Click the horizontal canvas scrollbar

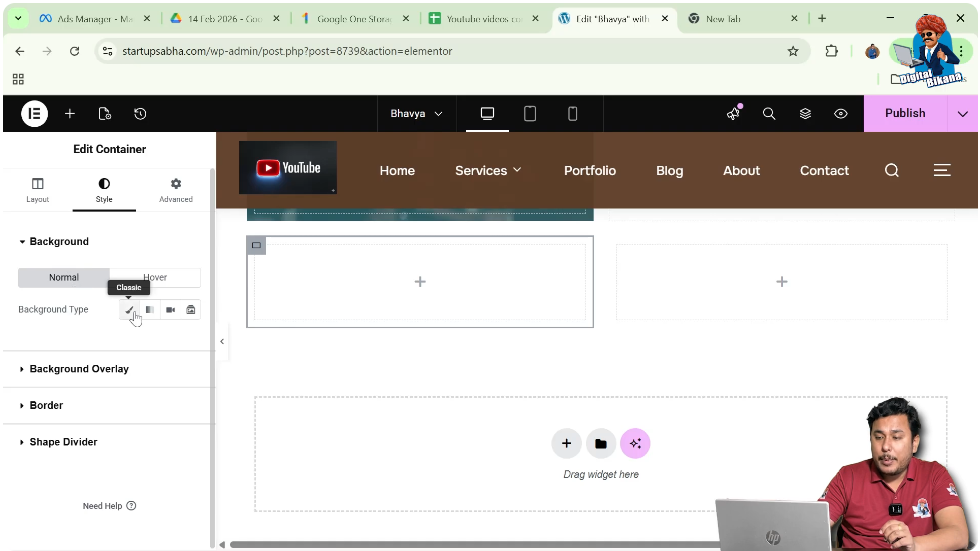475,545
